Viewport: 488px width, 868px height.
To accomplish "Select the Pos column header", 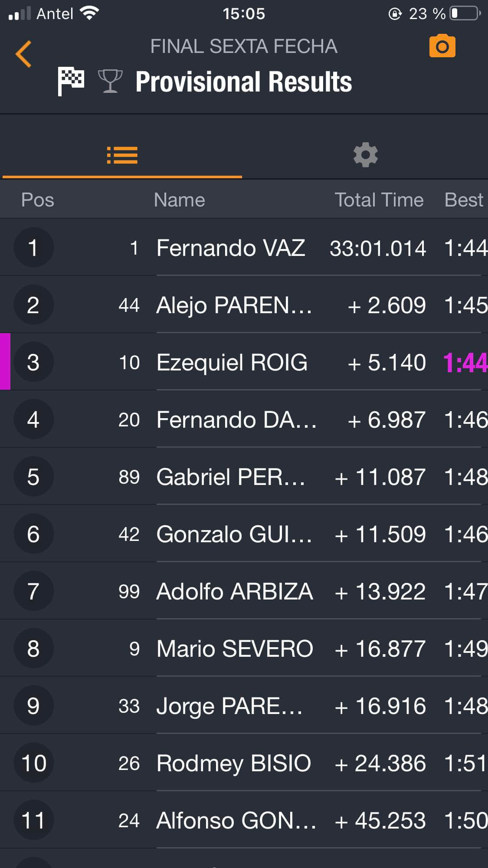I will pyautogui.click(x=38, y=200).
